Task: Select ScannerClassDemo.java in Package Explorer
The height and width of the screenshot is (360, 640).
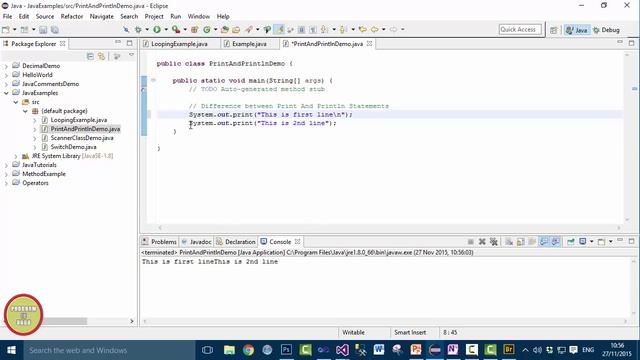Action: [x=82, y=138]
